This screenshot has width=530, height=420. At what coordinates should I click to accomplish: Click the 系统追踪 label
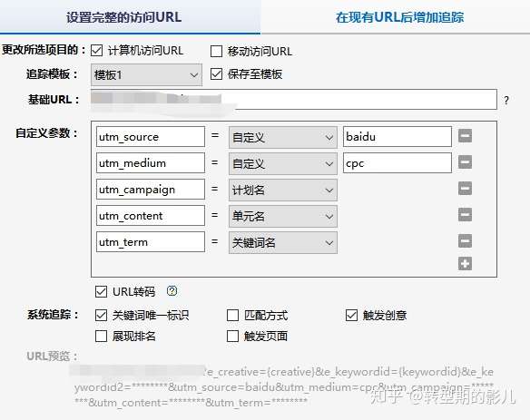53,315
